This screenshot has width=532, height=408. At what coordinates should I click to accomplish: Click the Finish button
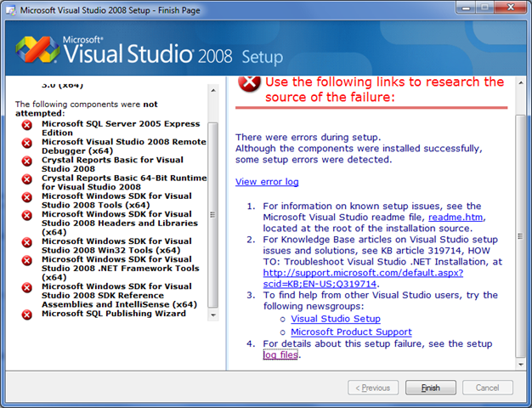431,388
